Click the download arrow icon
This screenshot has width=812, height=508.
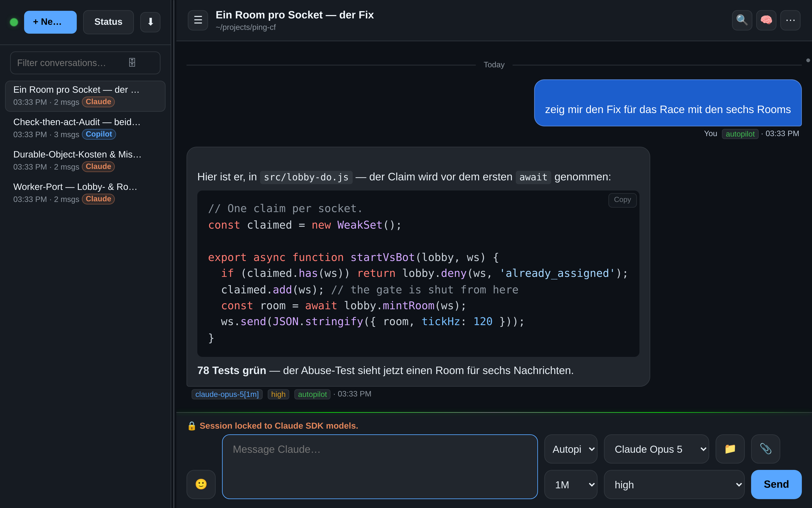150,22
